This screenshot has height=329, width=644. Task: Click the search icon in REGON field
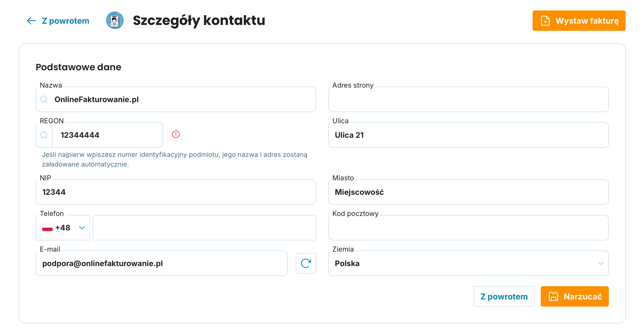coord(44,135)
